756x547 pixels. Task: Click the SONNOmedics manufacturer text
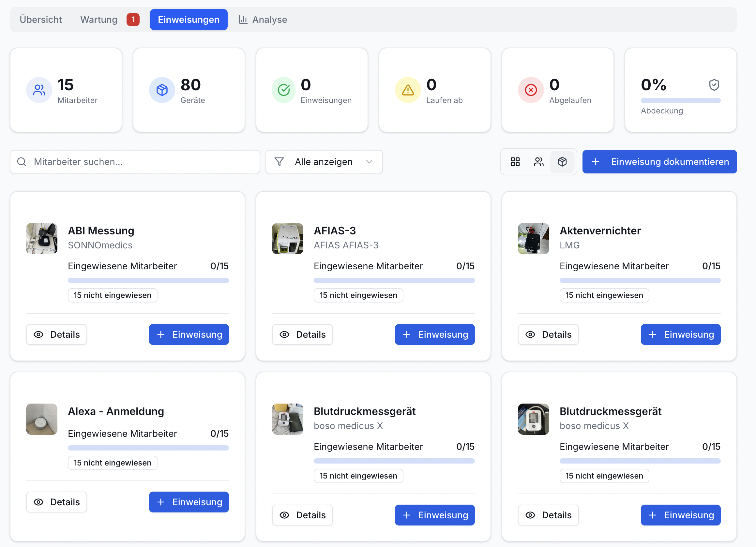pos(100,245)
